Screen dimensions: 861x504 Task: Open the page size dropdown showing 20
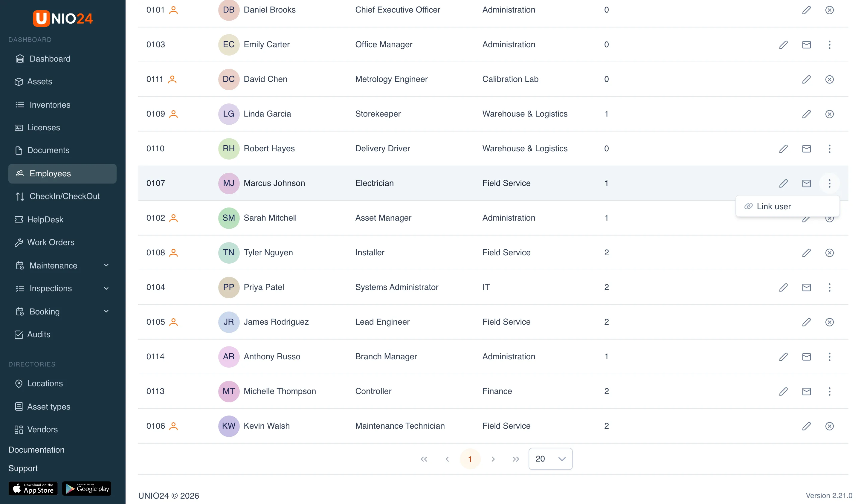550,459
